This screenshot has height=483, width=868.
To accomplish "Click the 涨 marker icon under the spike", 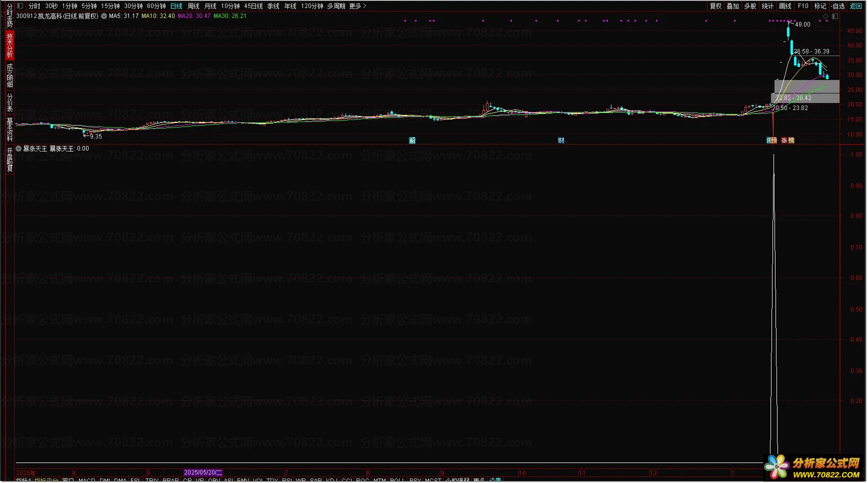I will [x=784, y=140].
